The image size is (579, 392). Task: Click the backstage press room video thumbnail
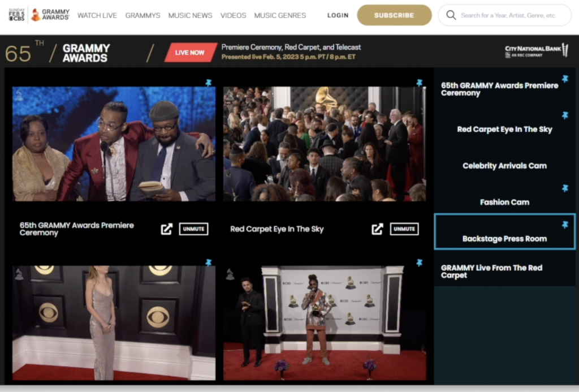pyautogui.click(x=325, y=323)
